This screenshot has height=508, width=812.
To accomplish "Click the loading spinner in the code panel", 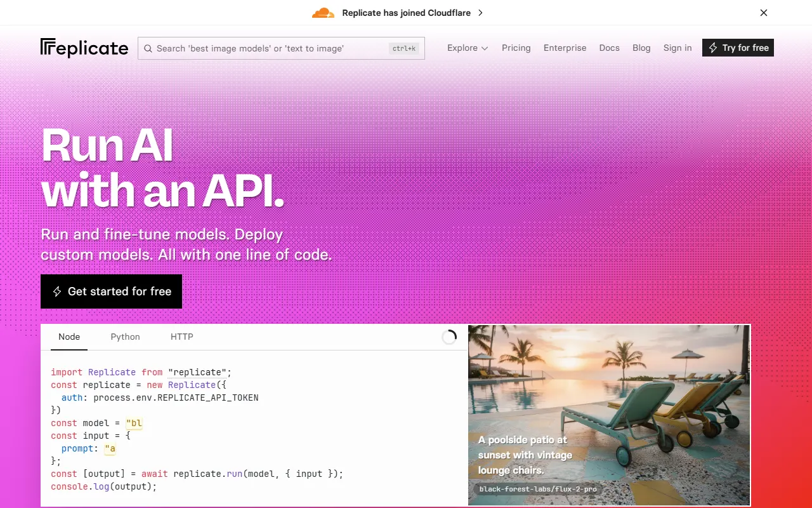I will pos(449,337).
